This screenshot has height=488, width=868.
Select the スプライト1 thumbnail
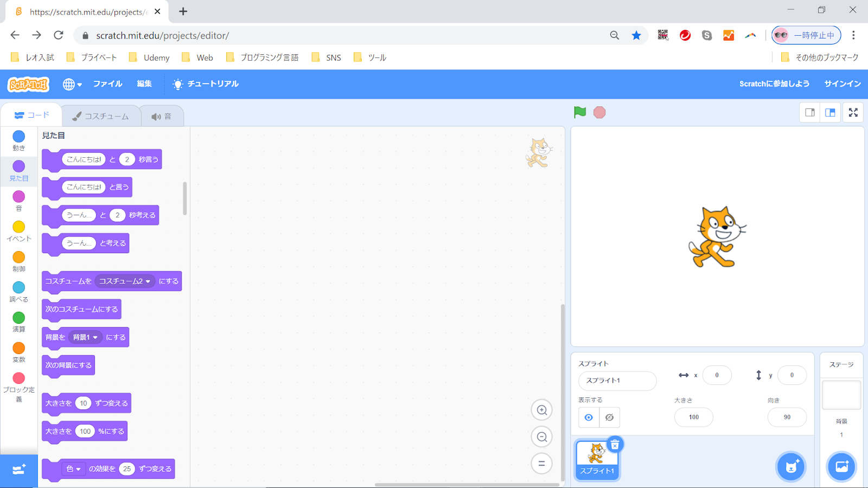597,459
